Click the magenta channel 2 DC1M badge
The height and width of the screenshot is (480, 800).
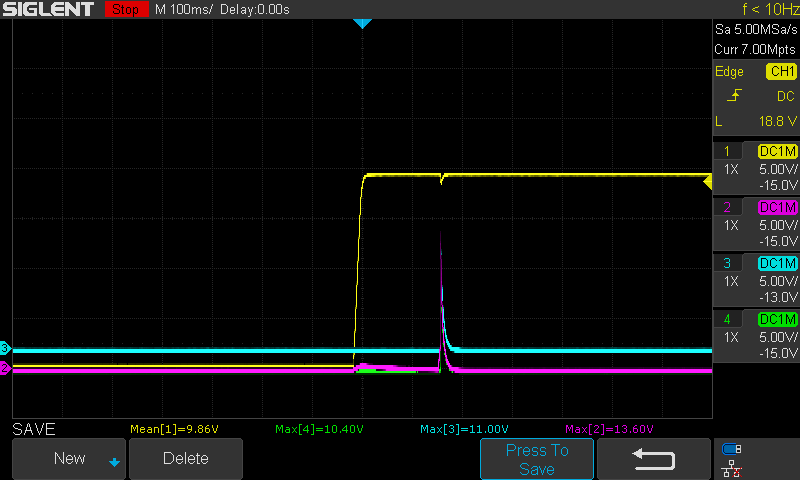coord(778,208)
